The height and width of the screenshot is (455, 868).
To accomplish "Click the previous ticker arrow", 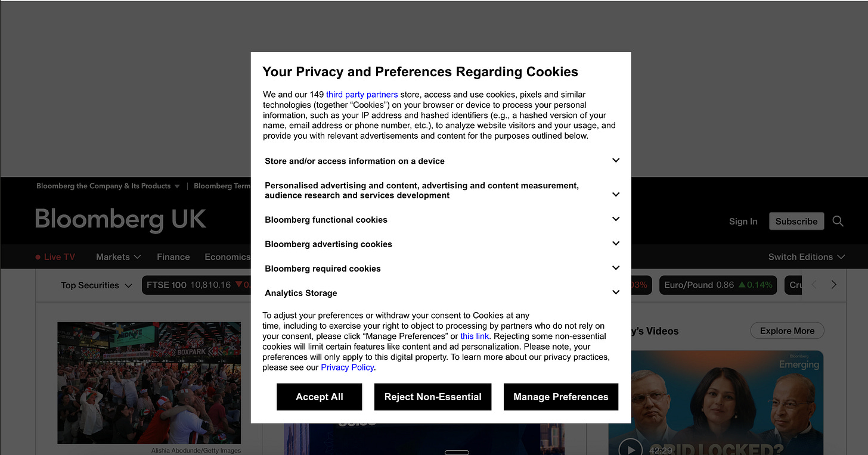I will pos(815,285).
